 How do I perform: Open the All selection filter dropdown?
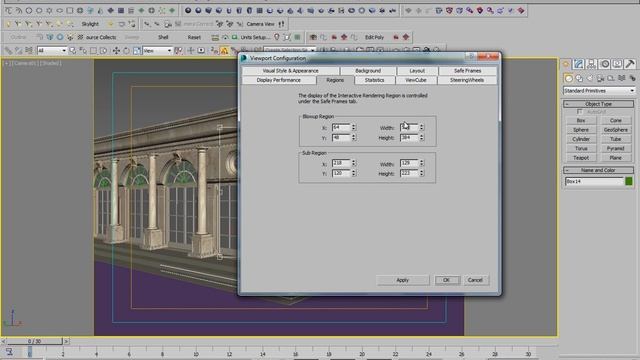click(x=52, y=51)
